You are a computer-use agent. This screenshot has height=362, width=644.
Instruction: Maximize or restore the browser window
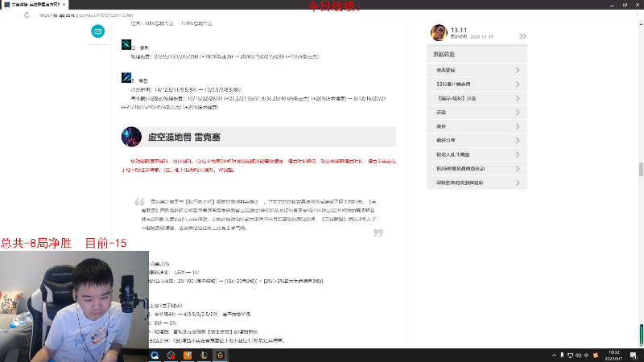pos(625,5)
